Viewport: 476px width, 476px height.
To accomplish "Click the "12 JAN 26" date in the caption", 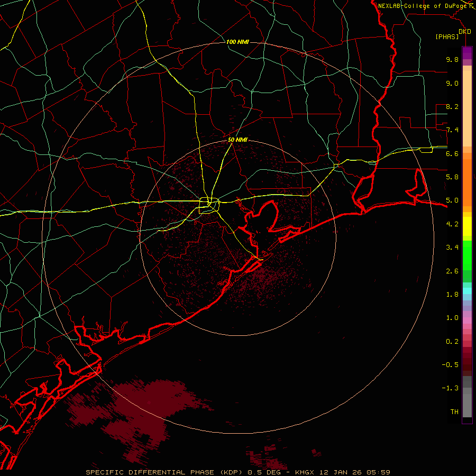I will tap(340, 472).
